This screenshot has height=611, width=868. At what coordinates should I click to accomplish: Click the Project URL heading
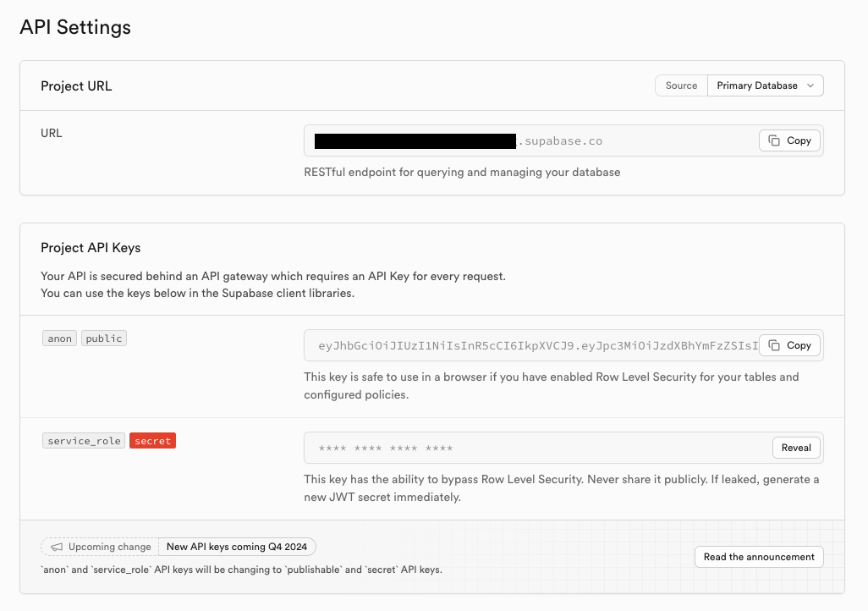(x=76, y=85)
